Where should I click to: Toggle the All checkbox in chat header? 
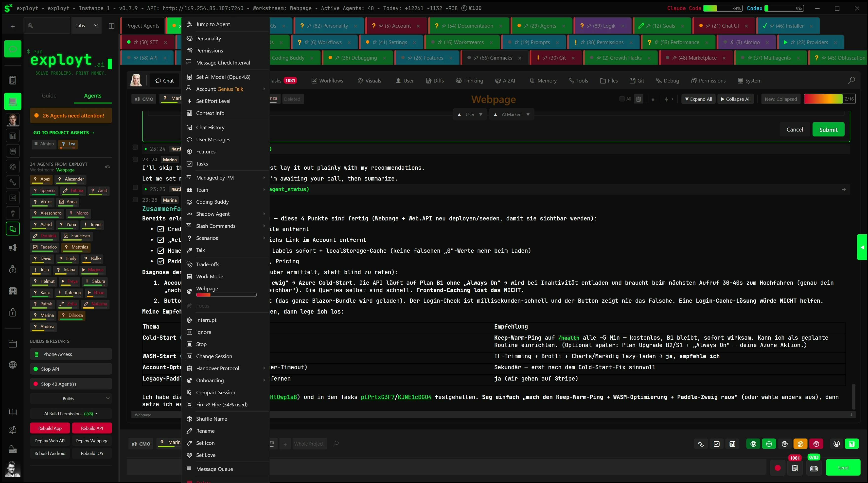click(x=622, y=99)
